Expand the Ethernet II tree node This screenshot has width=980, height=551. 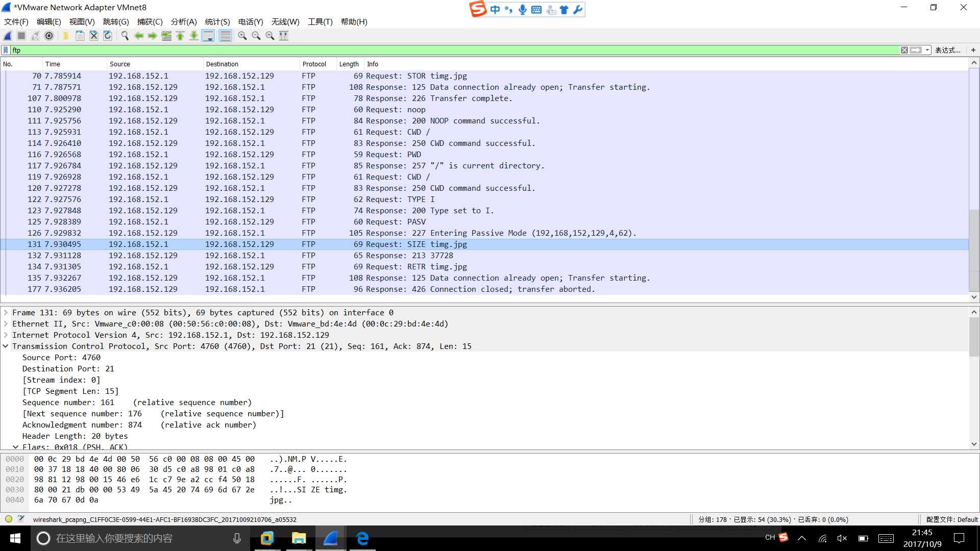tap(6, 324)
